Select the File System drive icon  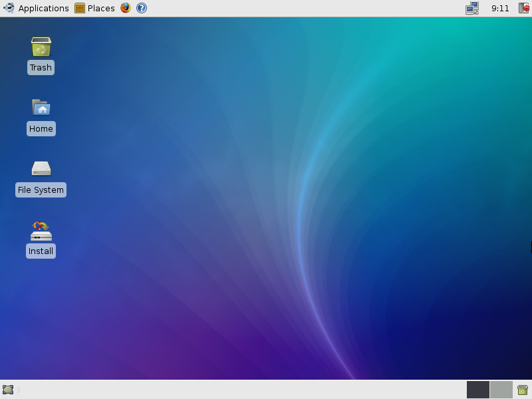click(41, 169)
